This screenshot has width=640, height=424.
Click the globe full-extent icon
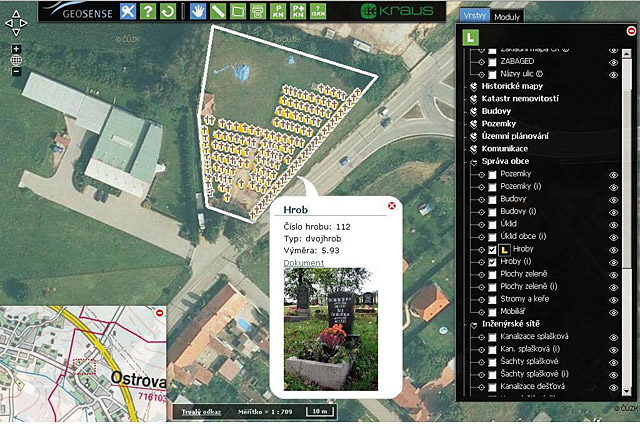pos(16,60)
